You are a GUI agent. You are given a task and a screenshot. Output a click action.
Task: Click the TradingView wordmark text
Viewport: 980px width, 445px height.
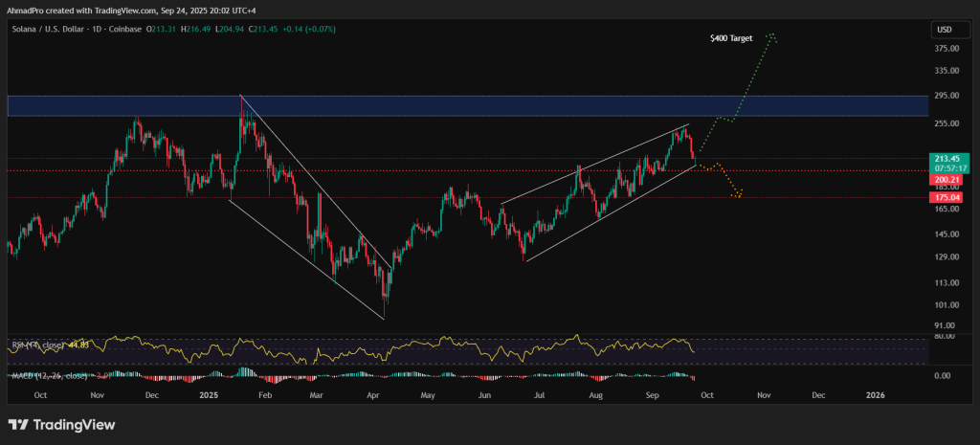click(74, 425)
